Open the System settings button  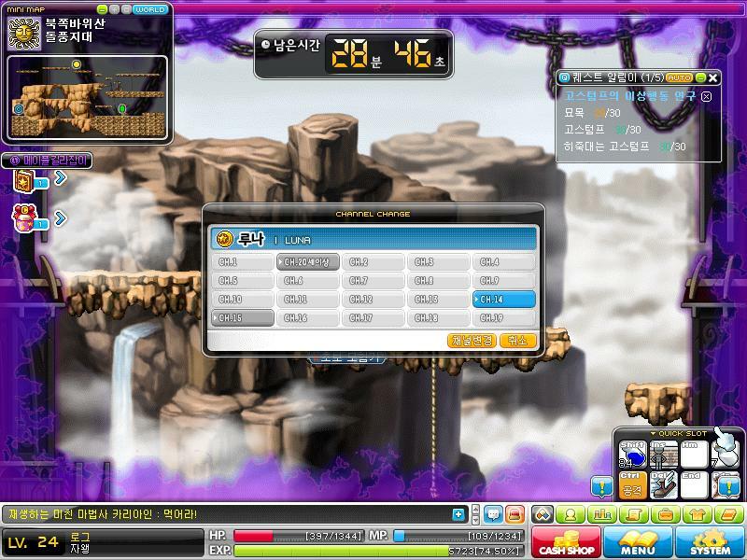[710, 542]
